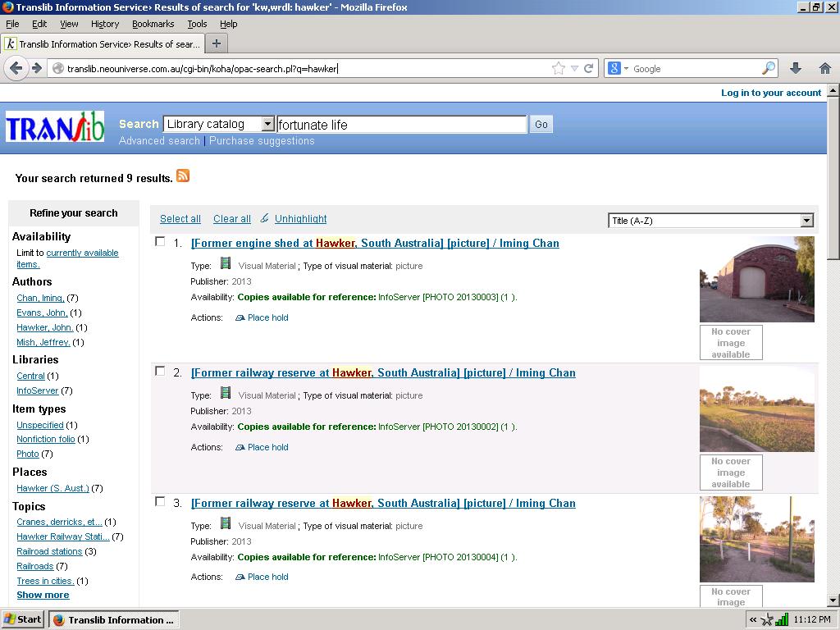Click Show more under Topics
Viewport: 840px width, 630px height.
(x=43, y=595)
